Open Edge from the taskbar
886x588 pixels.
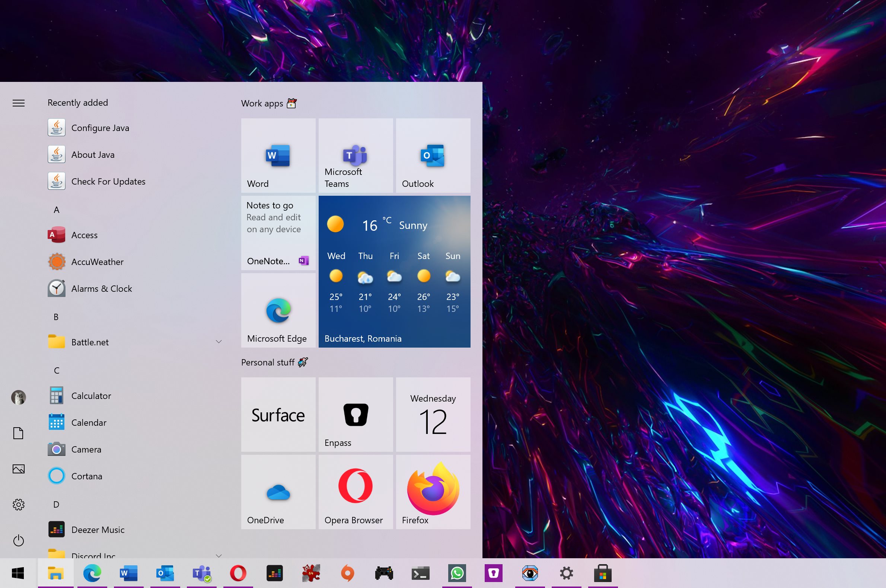coord(92,573)
